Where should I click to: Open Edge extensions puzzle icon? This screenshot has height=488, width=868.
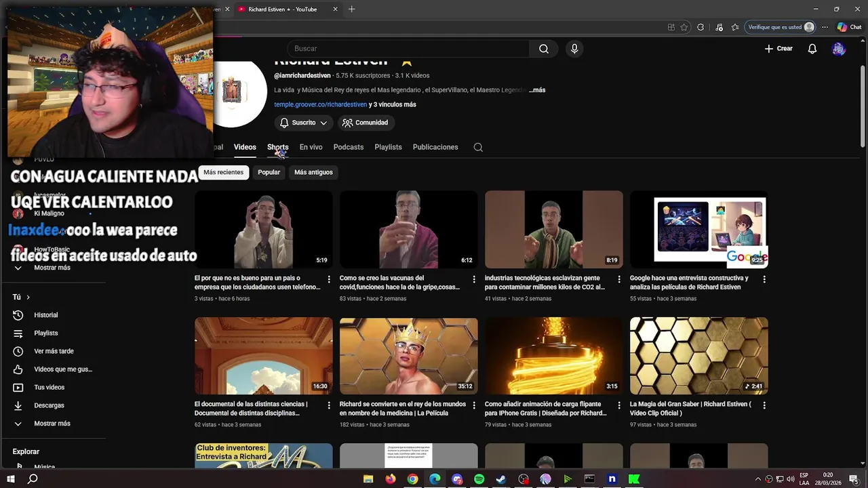(701, 27)
